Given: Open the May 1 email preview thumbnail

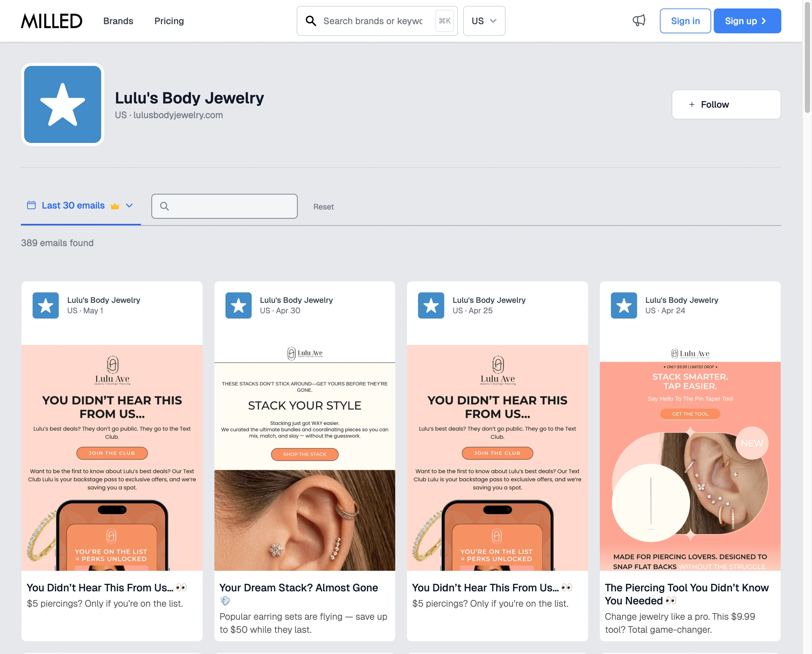Looking at the screenshot, I should pos(112,458).
